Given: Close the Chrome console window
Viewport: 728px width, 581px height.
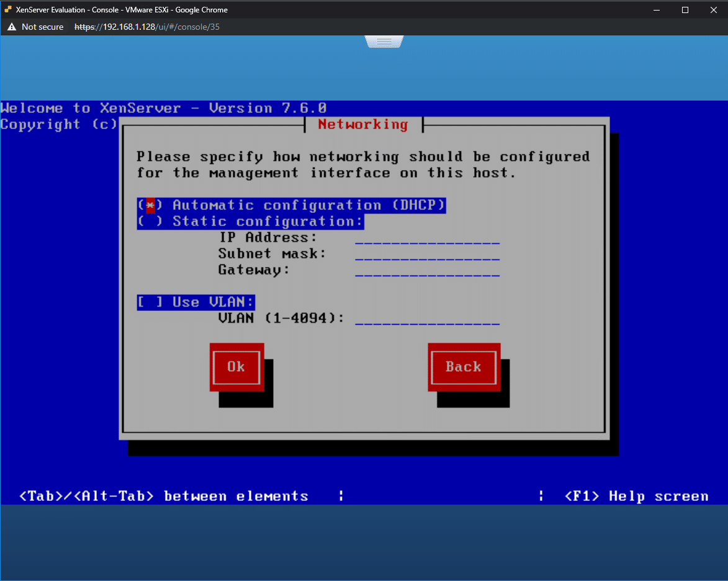Looking at the screenshot, I should click(x=714, y=10).
